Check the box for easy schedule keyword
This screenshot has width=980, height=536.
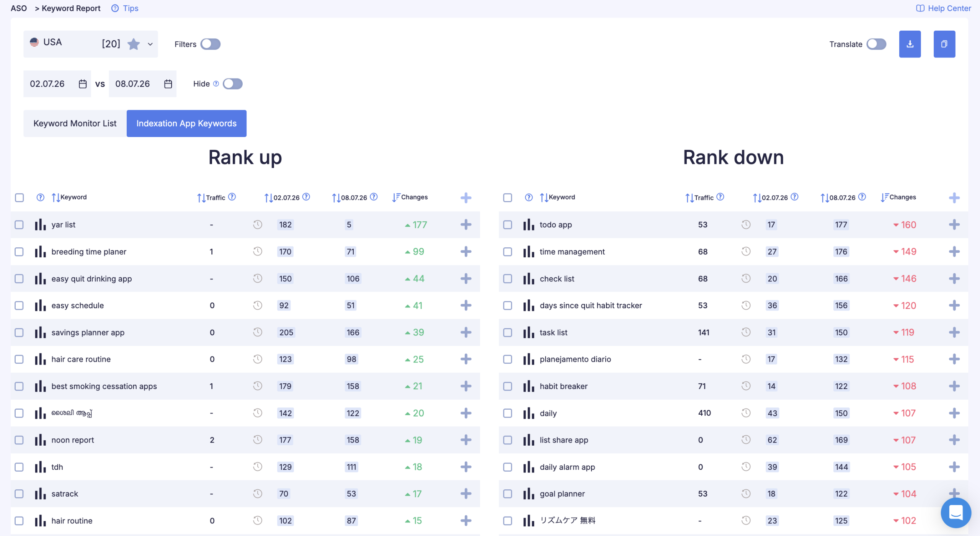point(19,306)
